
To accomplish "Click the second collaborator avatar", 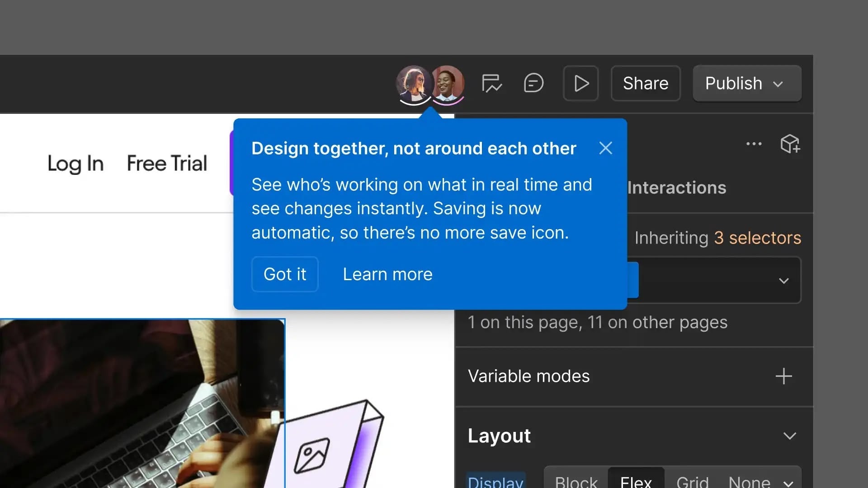I will (448, 84).
